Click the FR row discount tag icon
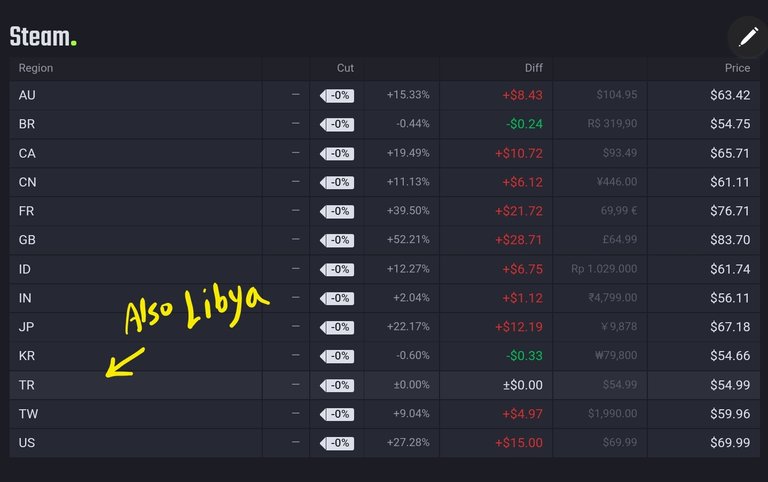This screenshot has height=482, width=768. coord(337,211)
